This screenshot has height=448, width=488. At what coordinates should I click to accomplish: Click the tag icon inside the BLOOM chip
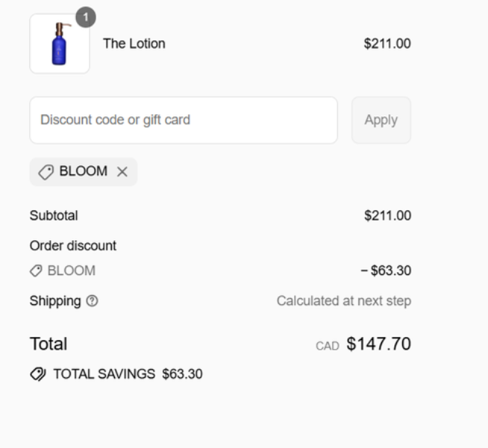coord(46,172)
